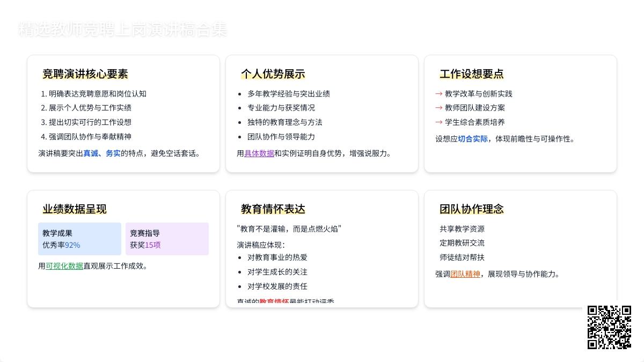Open the 可视化数据 underlined link
644x362 pixels.
(x=64, y=265)
